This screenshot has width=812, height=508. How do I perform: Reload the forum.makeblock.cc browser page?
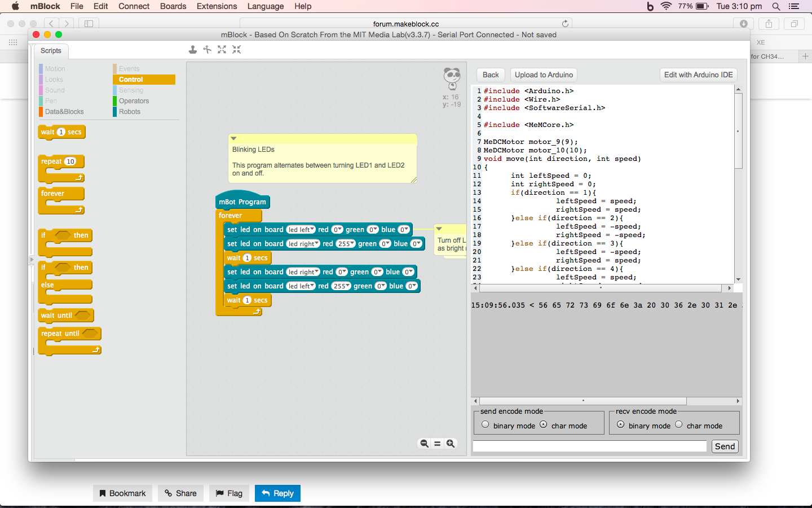pyautogui.click(x=565, y=24)
